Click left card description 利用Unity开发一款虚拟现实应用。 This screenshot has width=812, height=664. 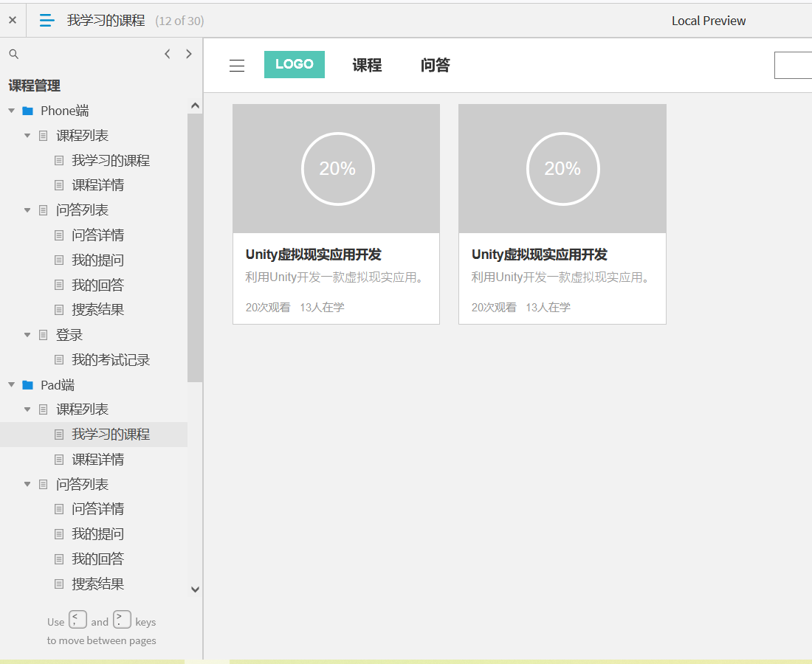click(334, 277)
